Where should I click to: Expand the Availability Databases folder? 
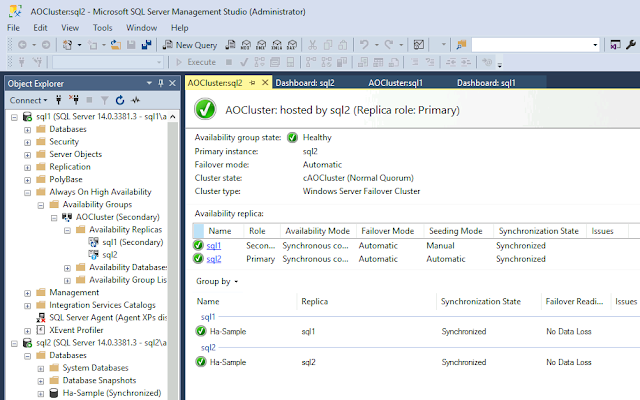tap(67, 268)
